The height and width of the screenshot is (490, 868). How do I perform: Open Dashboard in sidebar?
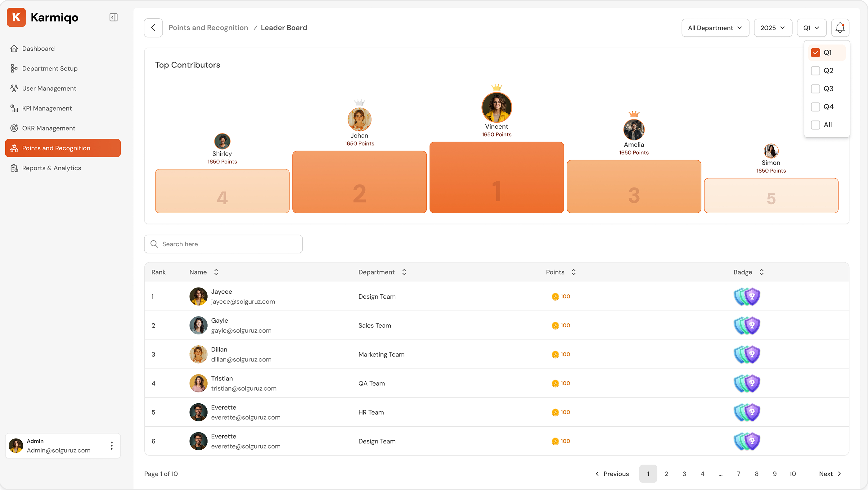coord(63,48)
